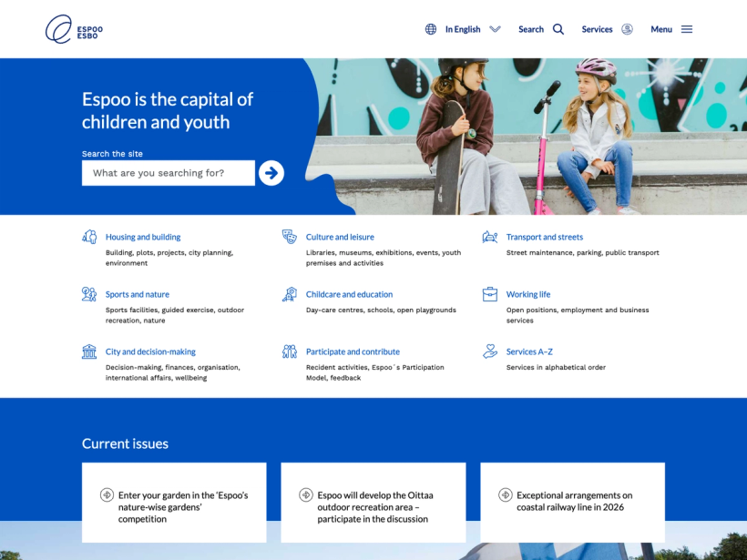Click the Culture and leisure masks icon
This screenshot has width=747, height=560.
[x=289, y=237]
